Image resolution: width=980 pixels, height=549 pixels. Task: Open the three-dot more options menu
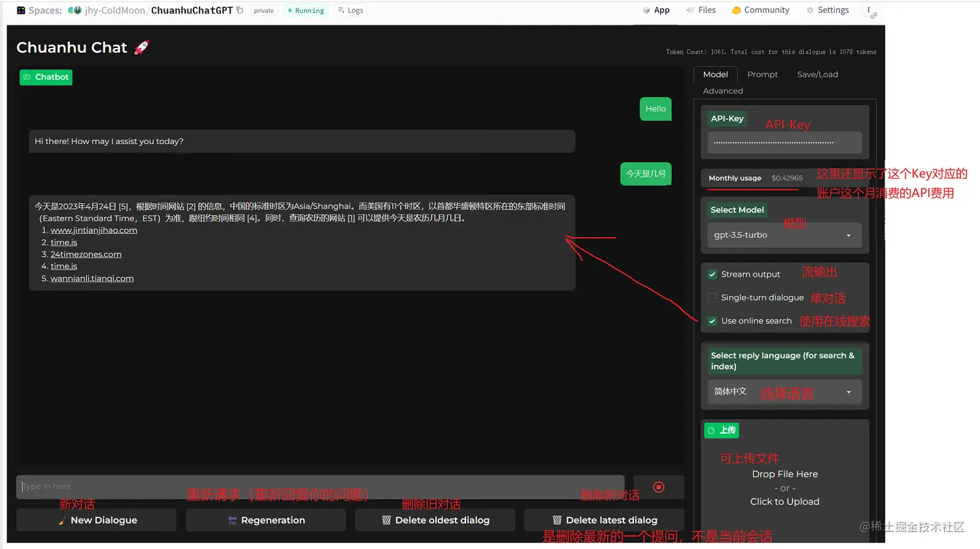coord(869,10)
